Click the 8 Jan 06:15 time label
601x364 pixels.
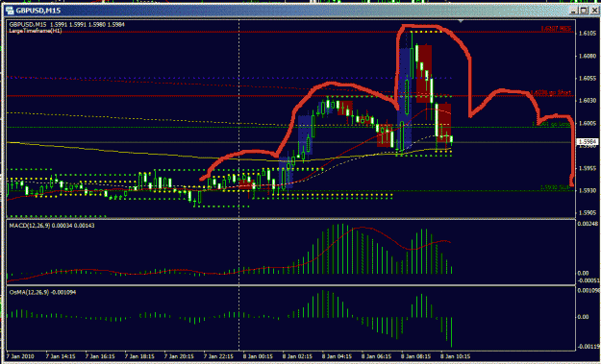pyautogui.click(x=376, y=356)
